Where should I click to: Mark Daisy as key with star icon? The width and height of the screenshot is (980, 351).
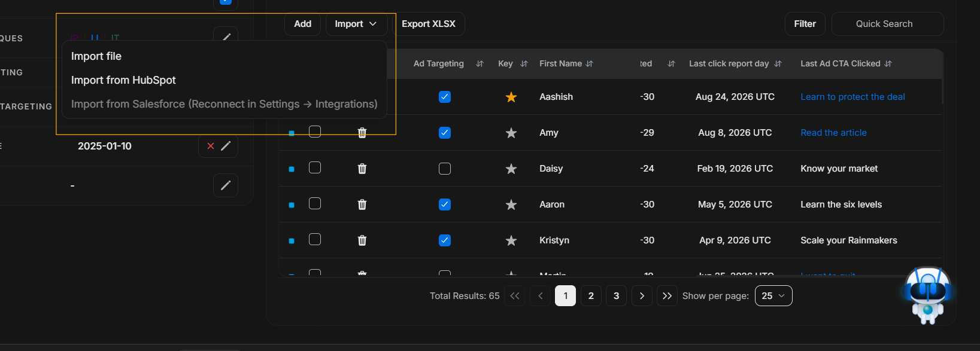(511, 169)
